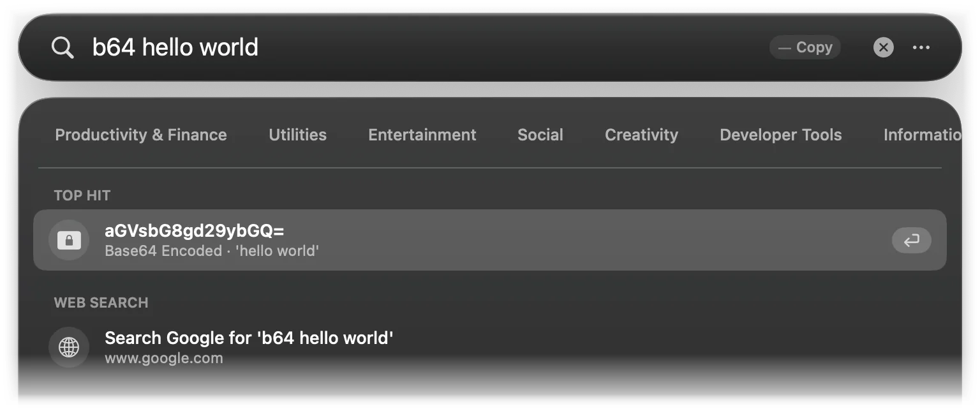
Task: Switch to the Developer Tools tab
Action: tap(781, 135)
